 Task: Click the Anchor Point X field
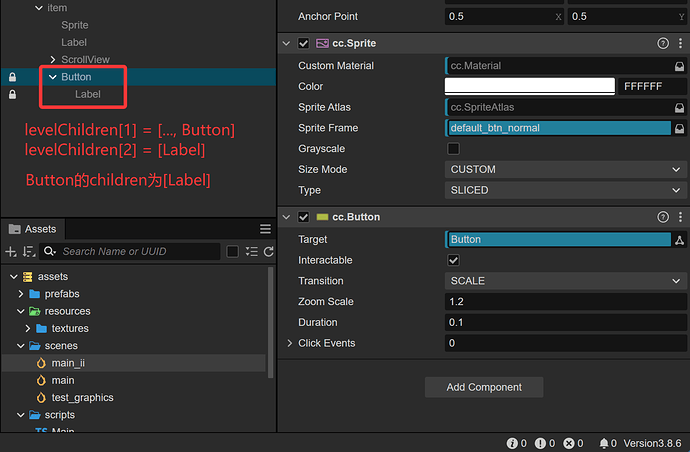point(504,17)
